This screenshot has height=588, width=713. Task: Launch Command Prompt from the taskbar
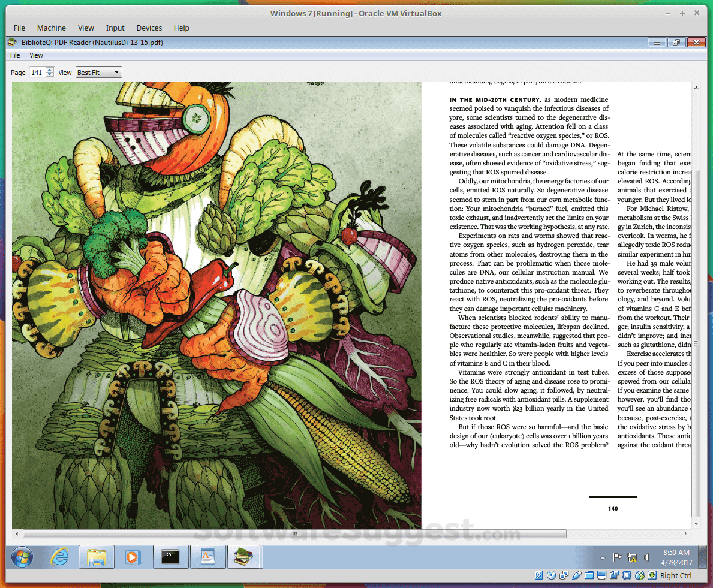click(x=170, y=557)
